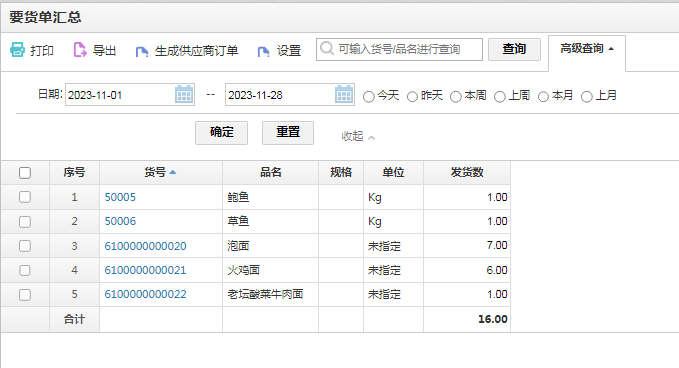Click the 规格 column header
The height and width of the screenshot is (368, 679).
click(x=341, y=172)
